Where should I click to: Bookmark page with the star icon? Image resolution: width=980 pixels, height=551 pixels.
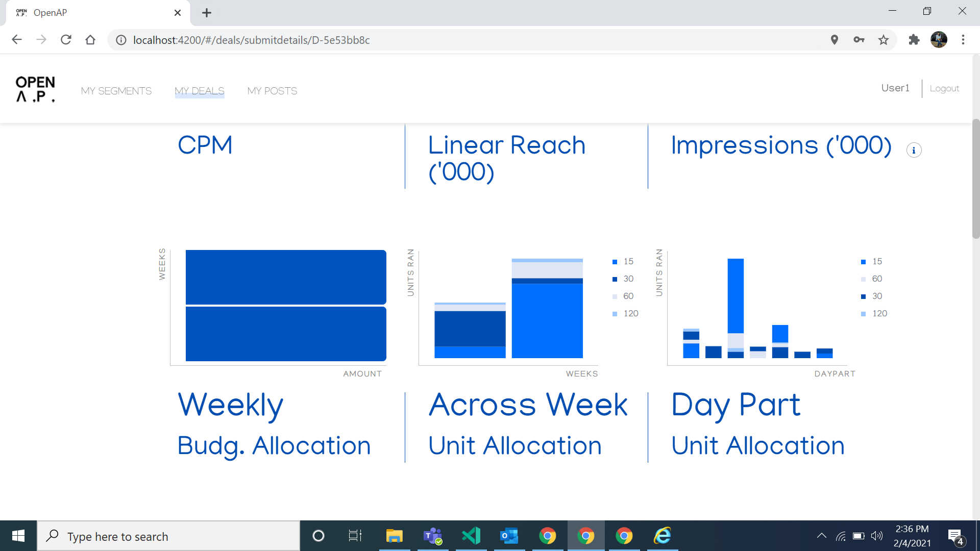tap(884, 40)
